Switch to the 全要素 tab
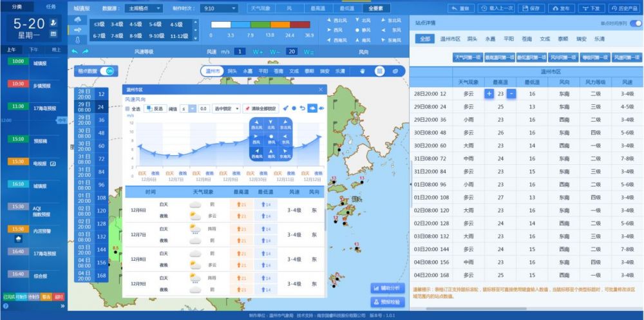 point(376,9)
